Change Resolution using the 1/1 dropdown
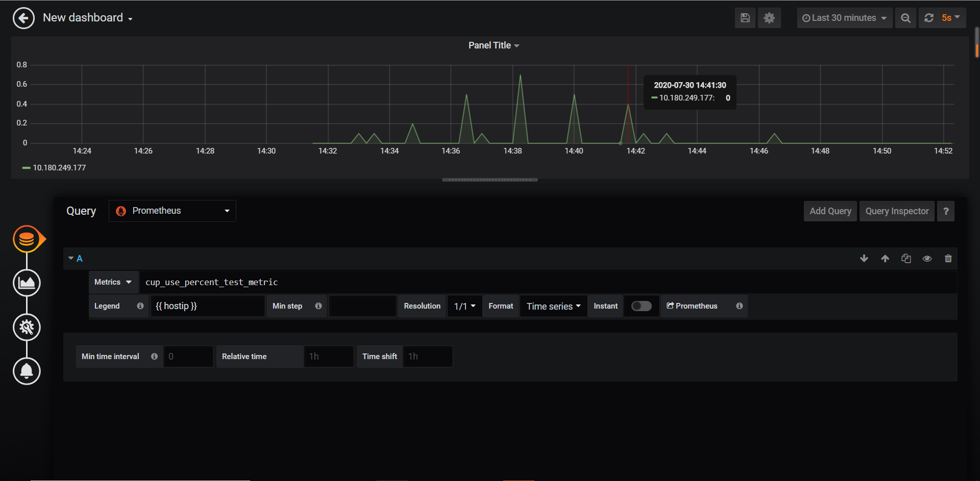Screen dimensions: 980x481 (x=464, y=306)
